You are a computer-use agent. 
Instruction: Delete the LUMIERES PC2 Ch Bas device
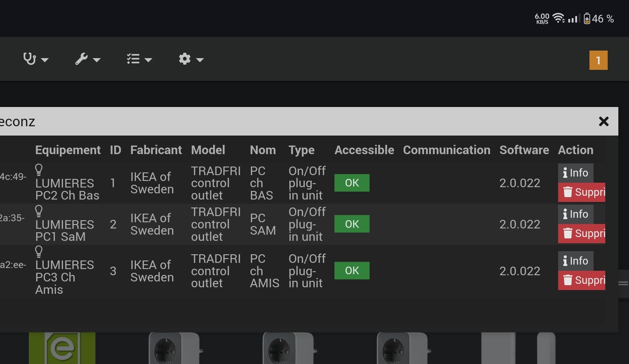coord(582,192)
